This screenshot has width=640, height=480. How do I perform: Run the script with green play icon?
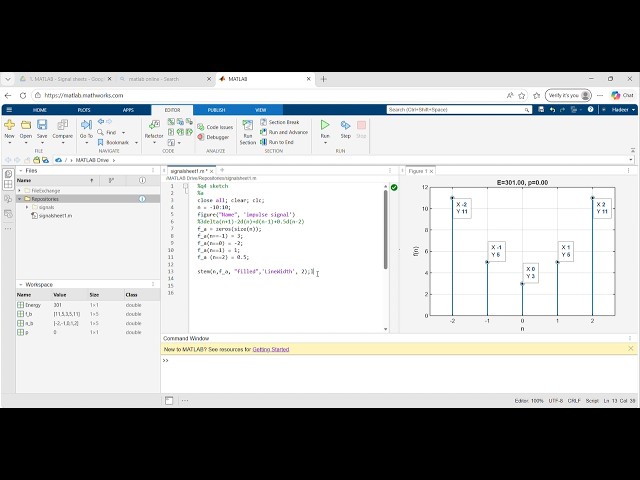[x=325, y=125]
